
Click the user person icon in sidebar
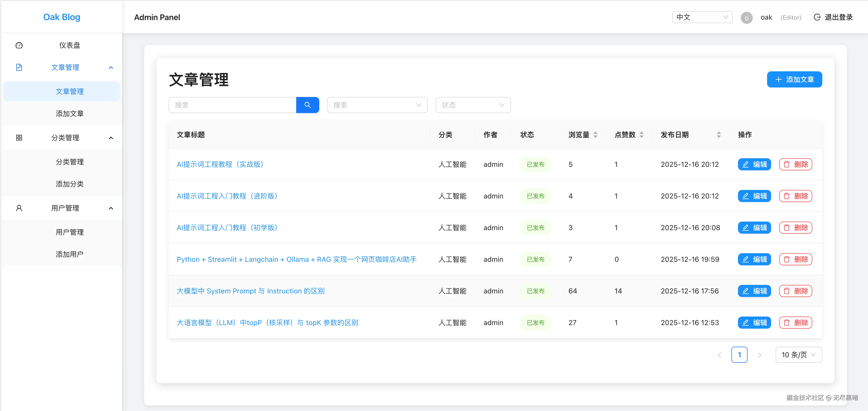19,208
